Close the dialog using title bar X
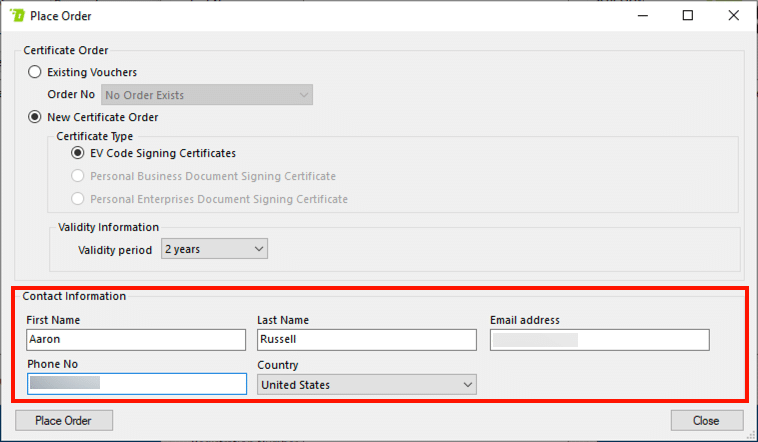Viewport: 758px width, 442px height. pos(733,16)
